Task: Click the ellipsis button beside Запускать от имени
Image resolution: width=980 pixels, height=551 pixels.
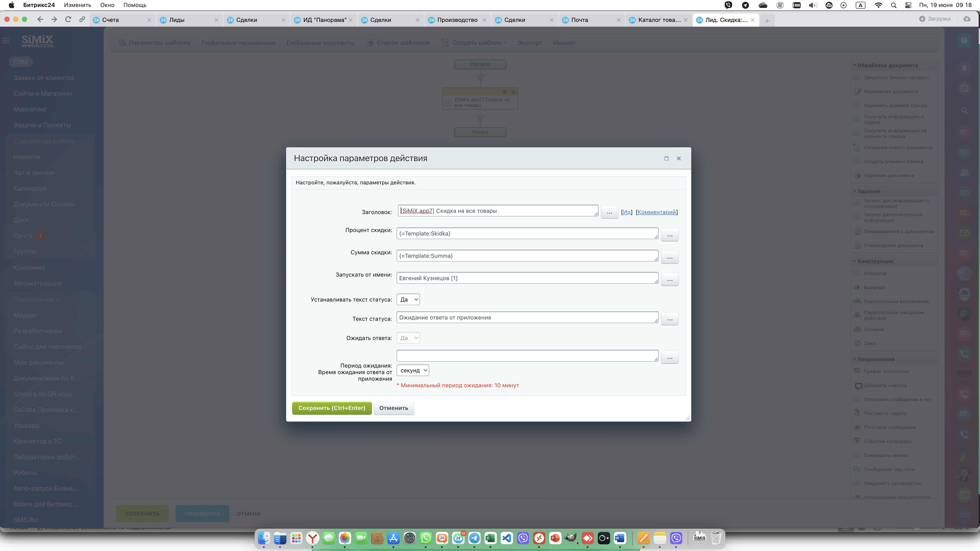Action: tap(670, 279)
